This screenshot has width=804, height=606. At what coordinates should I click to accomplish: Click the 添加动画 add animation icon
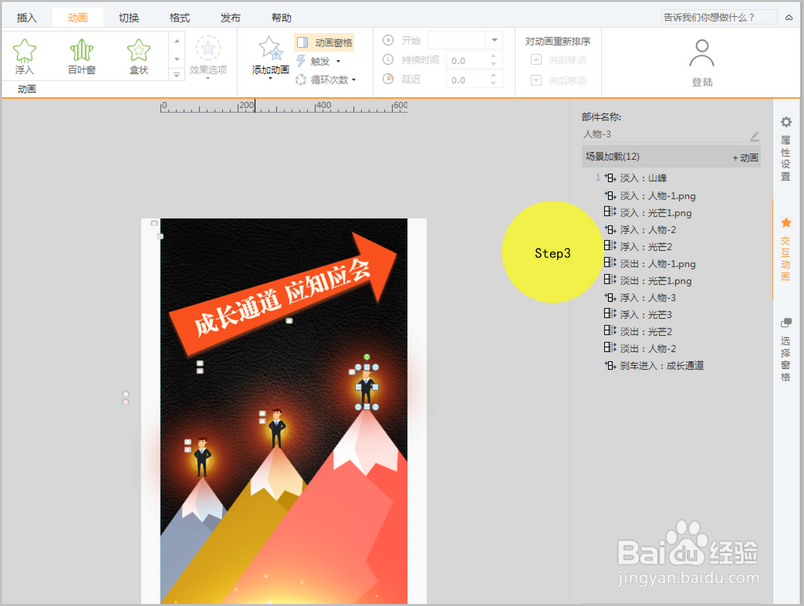270,49
